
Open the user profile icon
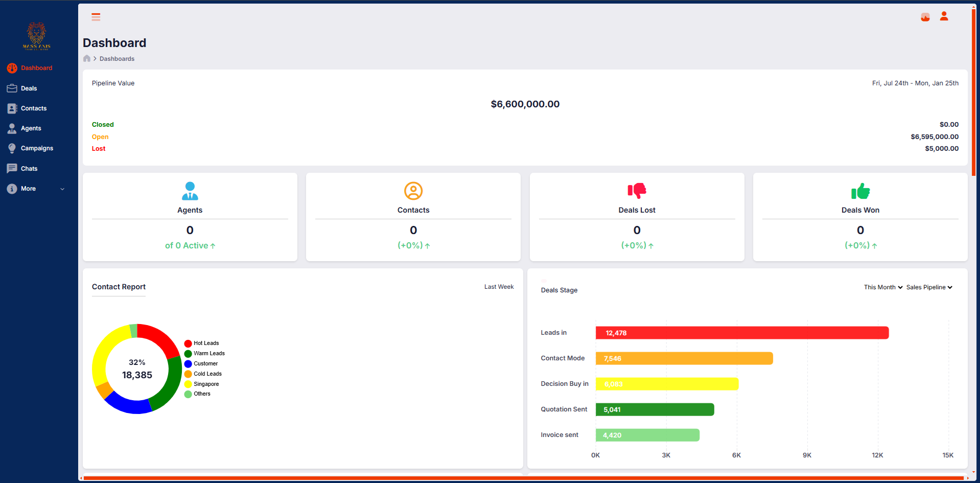[x=944, y=16]
